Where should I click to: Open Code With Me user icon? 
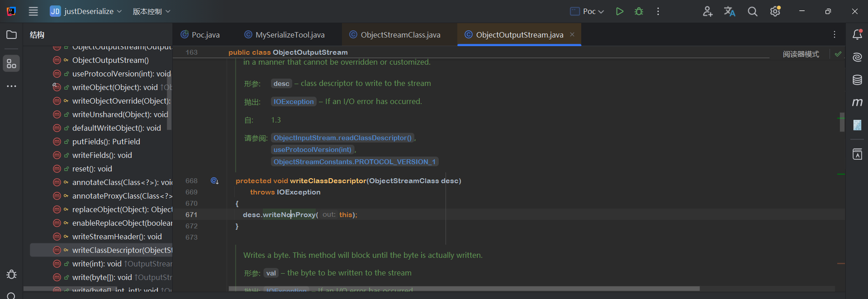(707, 11)
